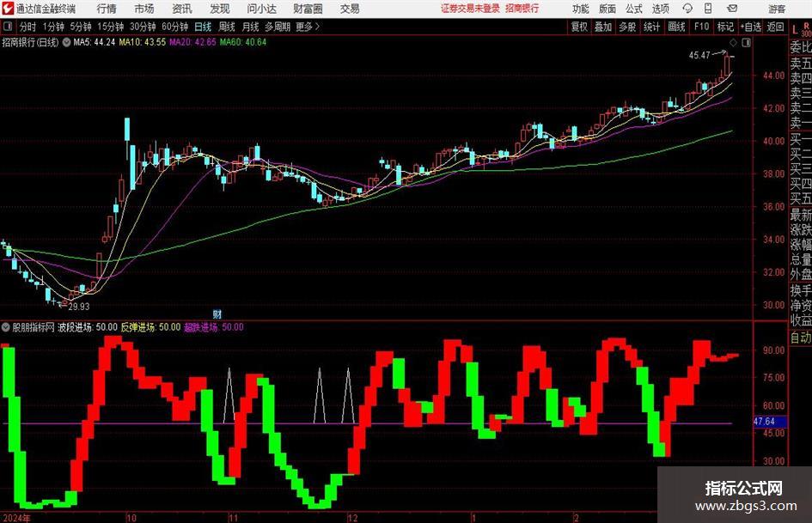Open the 版面 menu

(607, 9)
